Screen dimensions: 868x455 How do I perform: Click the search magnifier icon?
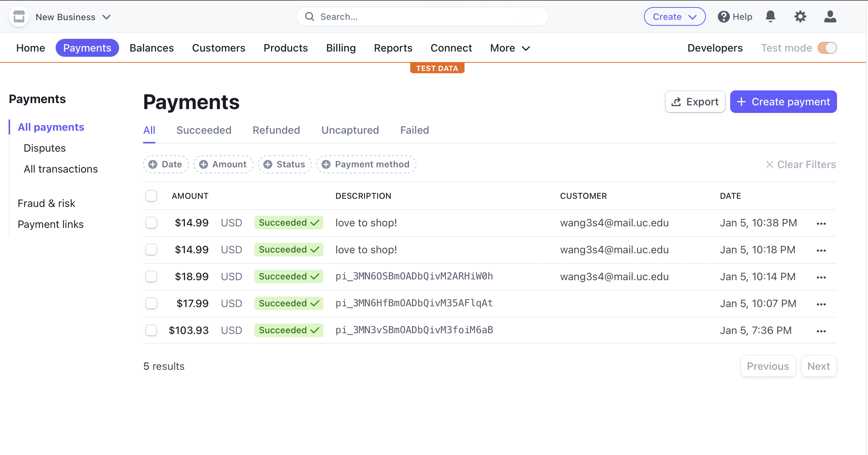pos(309,16)
